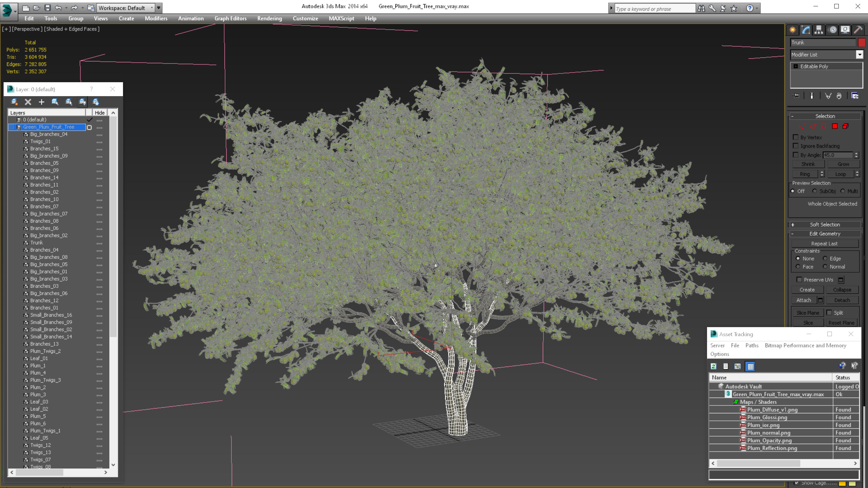Open Graph Editors menu
868x488 pixels.
pyautogui.click(x=231, y=18)
